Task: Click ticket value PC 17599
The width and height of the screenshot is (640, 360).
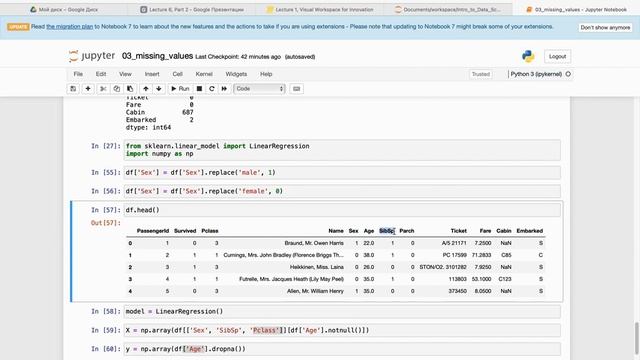Action: click(454, 255)
